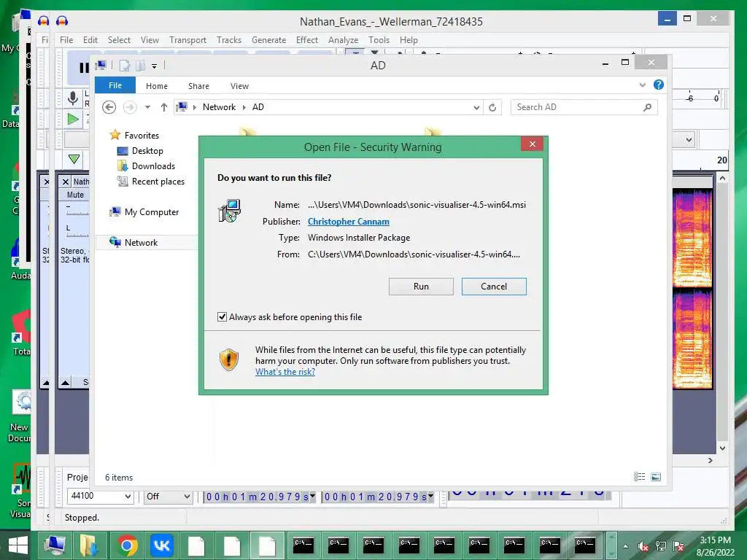Go up one folder level arrow

pyautogui.click(x=164, y=107)
